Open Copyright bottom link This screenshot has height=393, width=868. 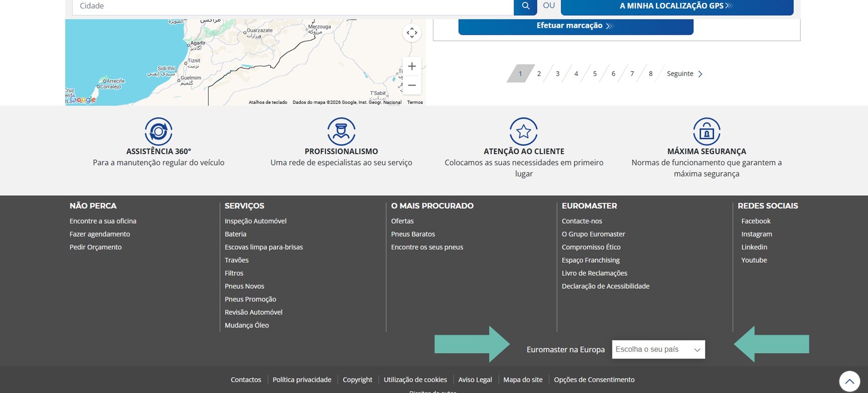tap(357, 380)
